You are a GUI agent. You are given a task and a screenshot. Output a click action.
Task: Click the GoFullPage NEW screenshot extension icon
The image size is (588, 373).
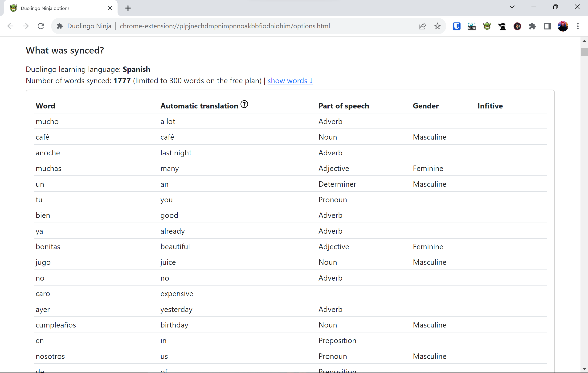click(x=471, y=26)
